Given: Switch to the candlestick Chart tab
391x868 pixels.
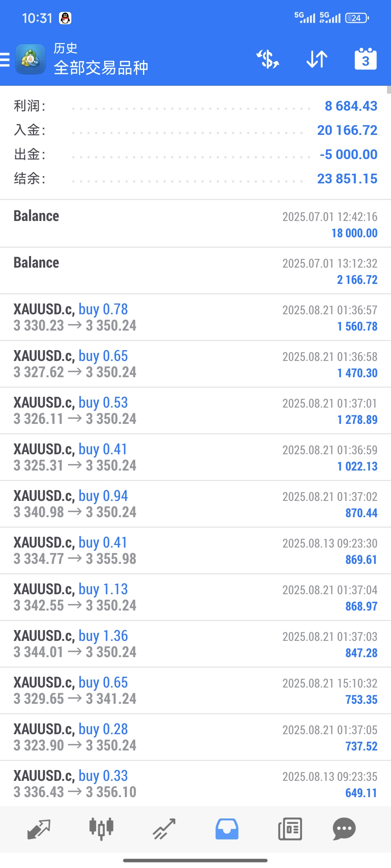Looking at the screenshot, I should 101,829.
